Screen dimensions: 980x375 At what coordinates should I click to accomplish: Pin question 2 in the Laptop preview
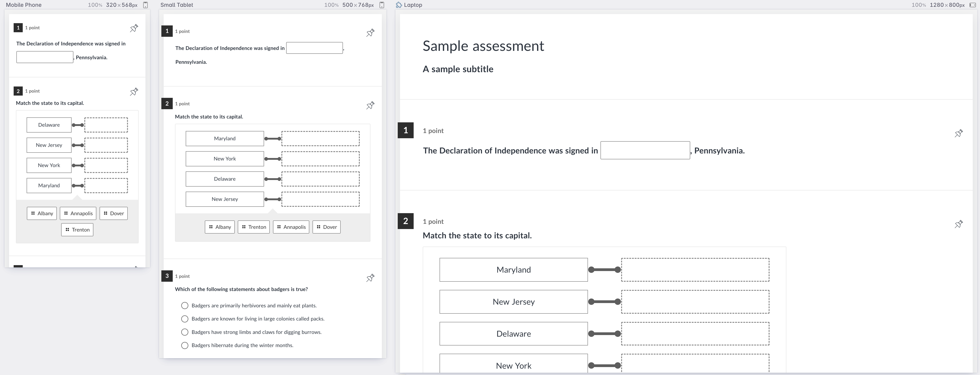pos(958,224)
